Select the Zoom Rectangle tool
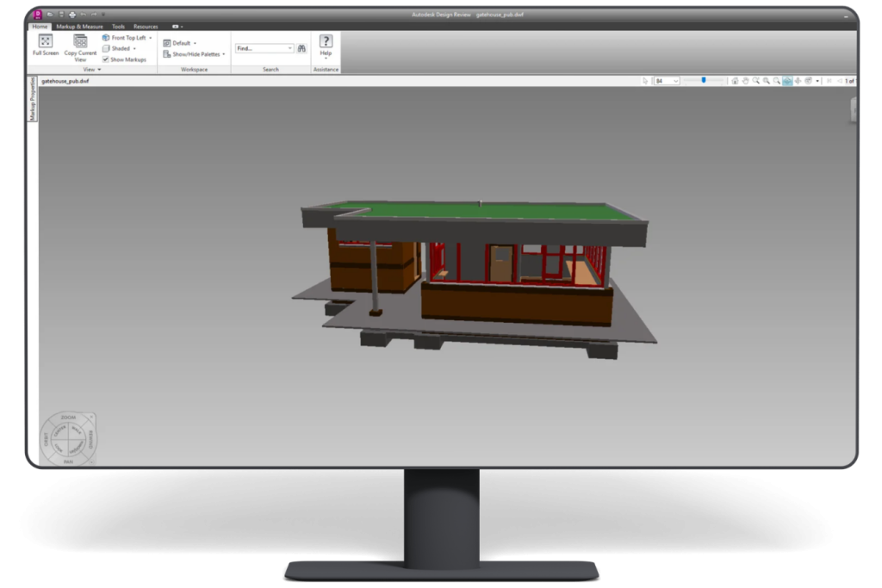Screen dimensions: 882x588 767,81
